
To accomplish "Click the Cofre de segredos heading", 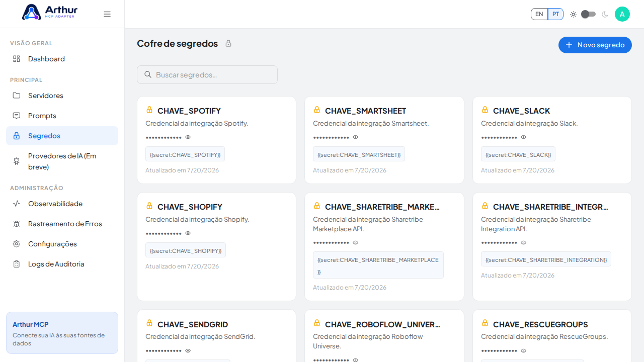I will 177,43.
